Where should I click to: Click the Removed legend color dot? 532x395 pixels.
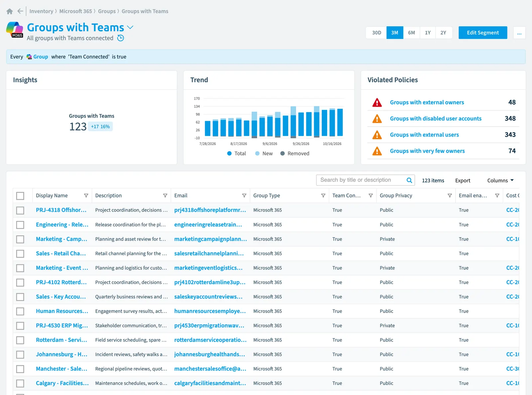[282, 153]
